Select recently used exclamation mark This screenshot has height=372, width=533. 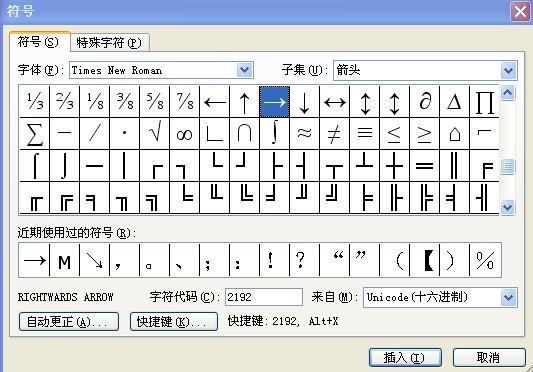tap(274, 260)
